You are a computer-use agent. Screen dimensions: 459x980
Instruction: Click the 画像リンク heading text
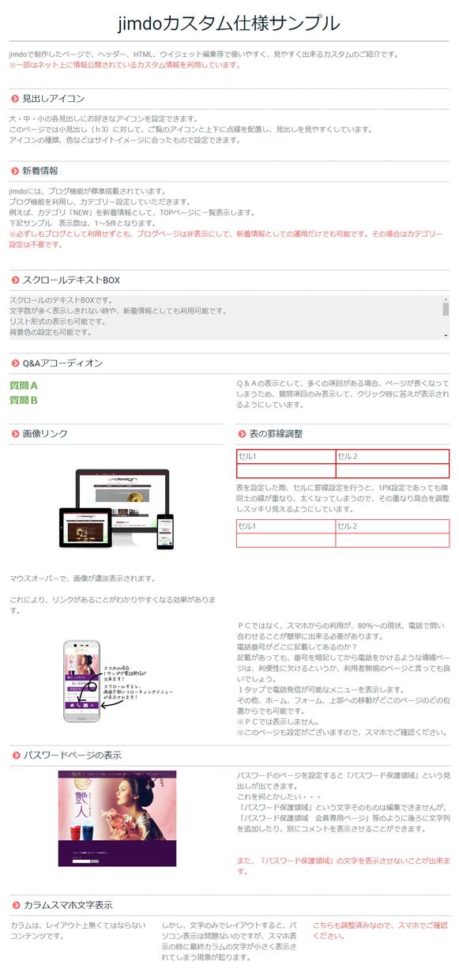coord(45,434)
